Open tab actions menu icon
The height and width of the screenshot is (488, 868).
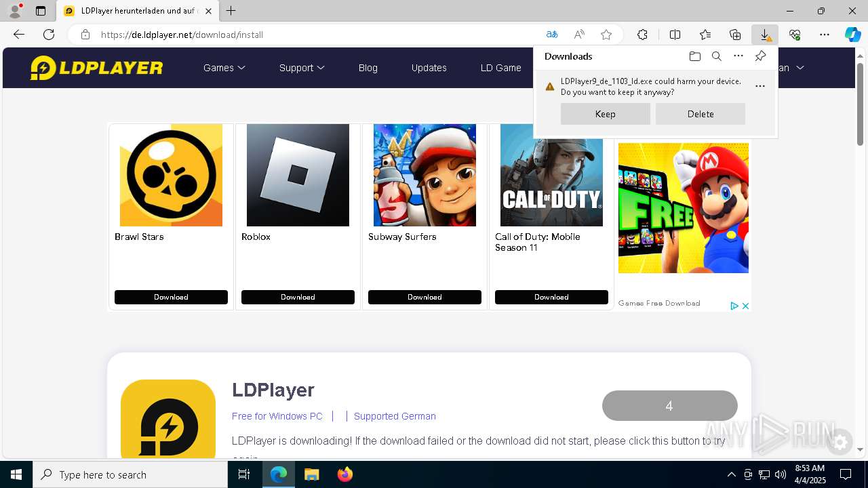[x=41, y=11]
